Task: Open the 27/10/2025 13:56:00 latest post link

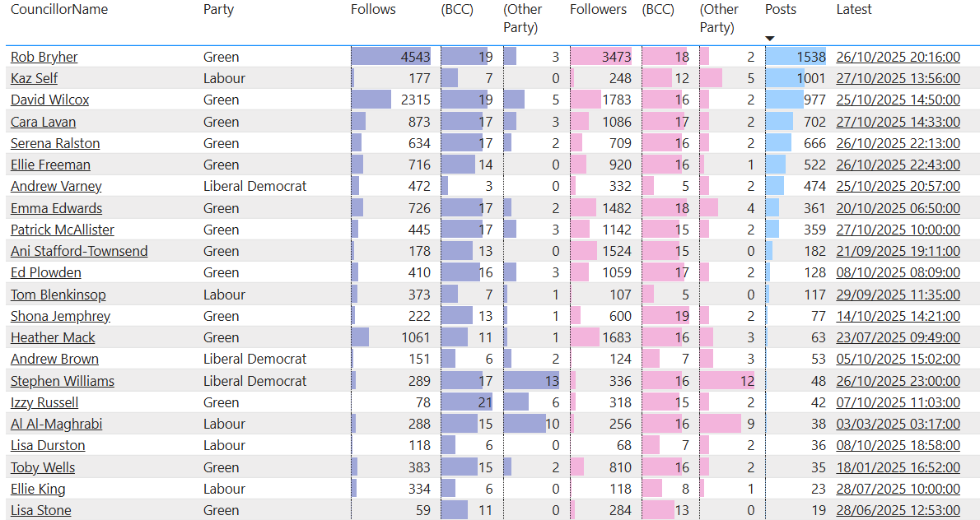Action: [x=898, y=78]
